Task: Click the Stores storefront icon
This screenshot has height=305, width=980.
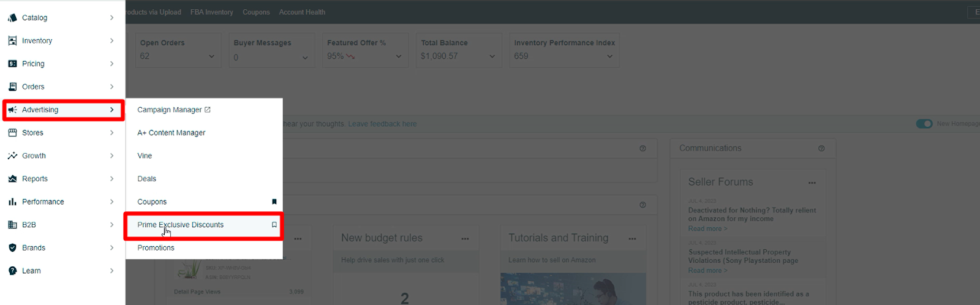Action: (12, 132)
